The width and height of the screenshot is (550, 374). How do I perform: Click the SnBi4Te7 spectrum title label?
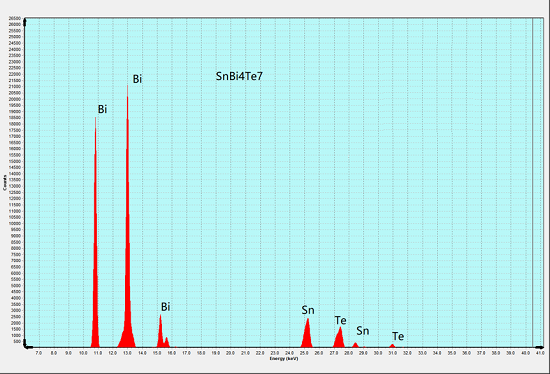point(239,76)
